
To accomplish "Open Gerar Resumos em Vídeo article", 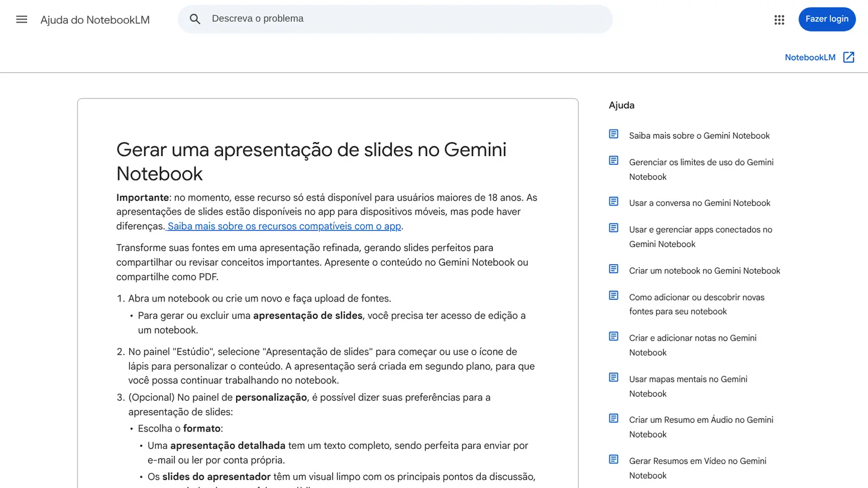I will tap(698, 468).
